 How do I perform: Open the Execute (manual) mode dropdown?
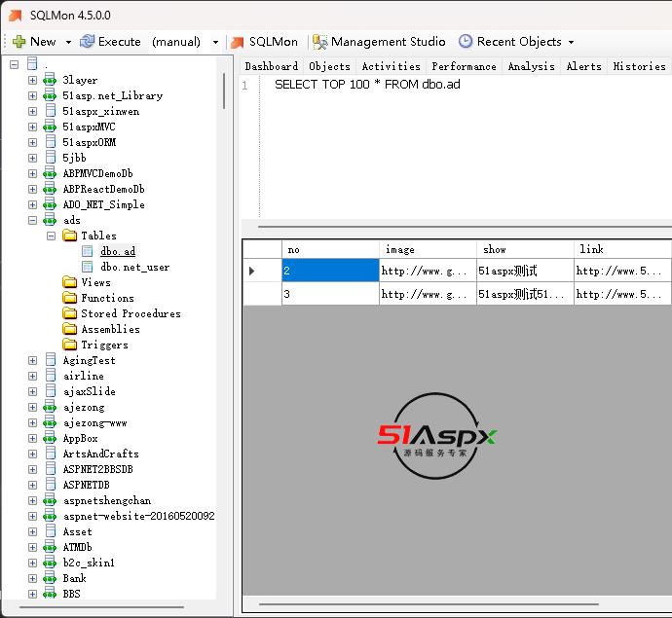coord(215,42)
